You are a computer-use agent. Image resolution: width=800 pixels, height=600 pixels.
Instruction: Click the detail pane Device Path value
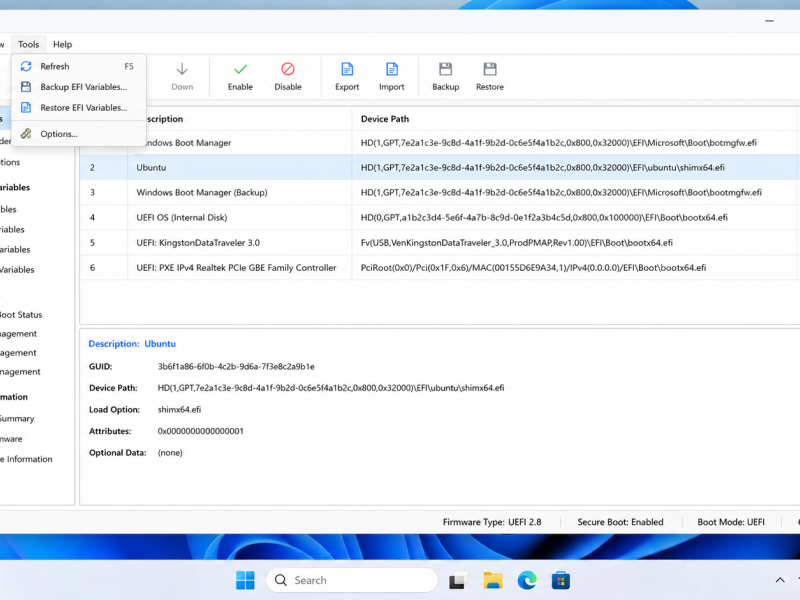pos(331,388)
